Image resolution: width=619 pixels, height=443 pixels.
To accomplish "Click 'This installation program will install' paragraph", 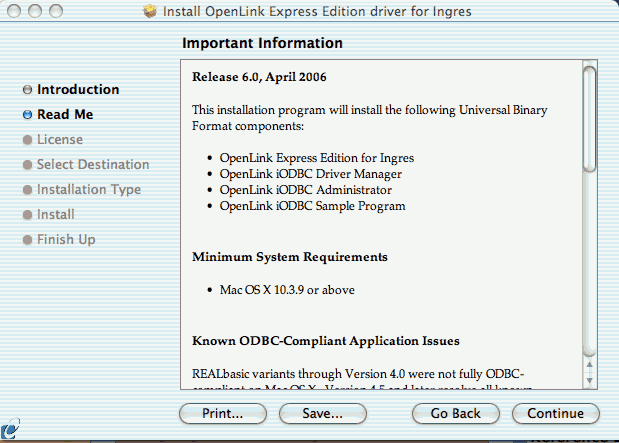I will coord(370,118).
